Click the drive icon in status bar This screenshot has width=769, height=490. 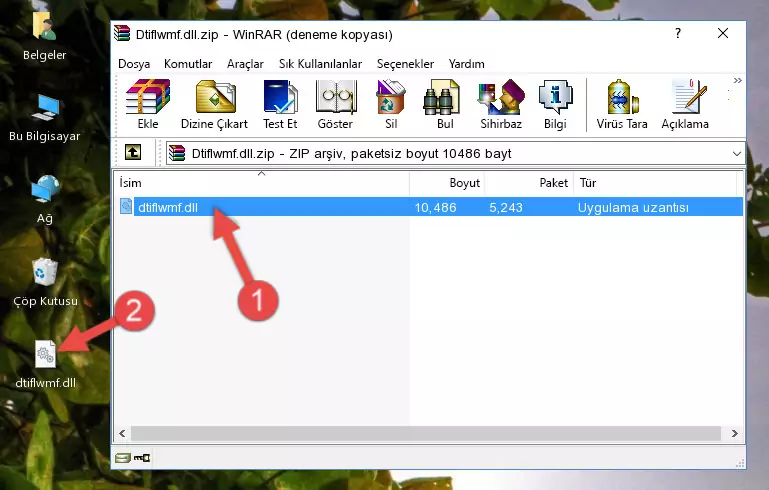[123, 458]
